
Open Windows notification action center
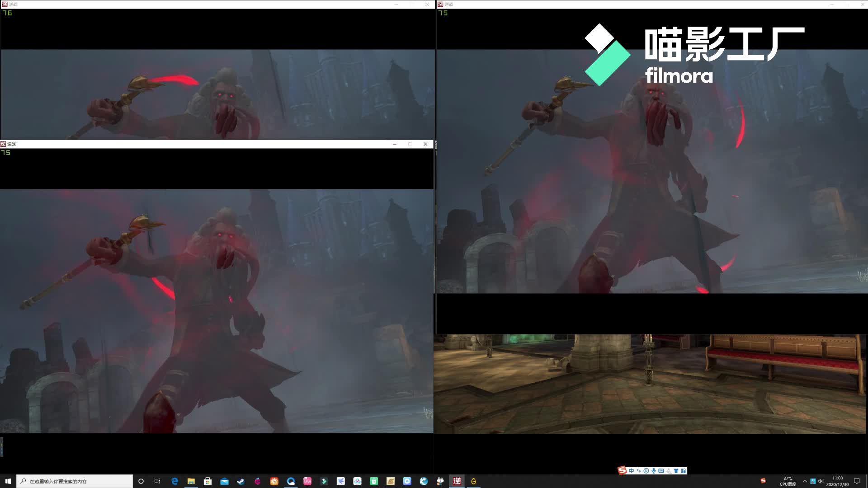pyautogui.click(x=857, y=481)
